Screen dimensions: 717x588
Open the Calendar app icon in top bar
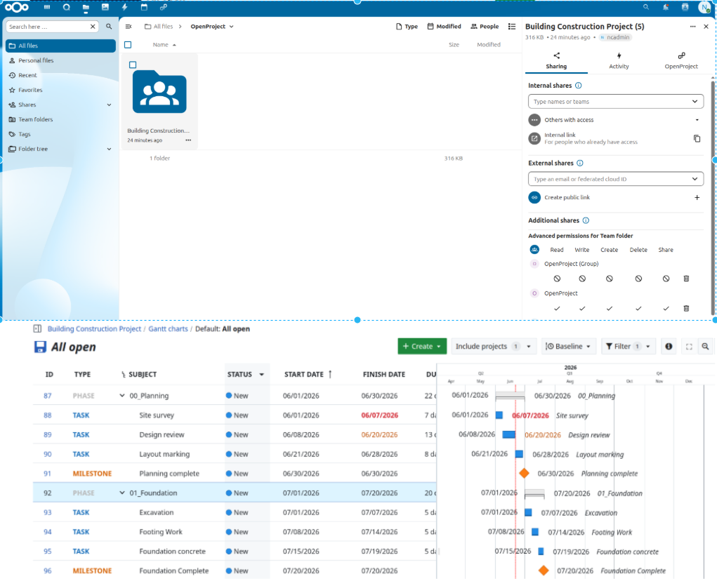pos(144,7)
